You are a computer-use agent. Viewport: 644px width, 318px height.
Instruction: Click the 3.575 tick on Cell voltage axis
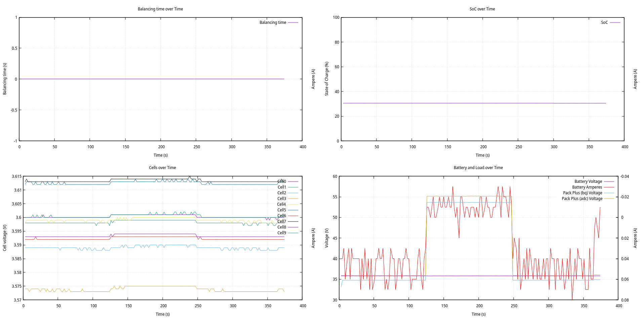(16, 286)
